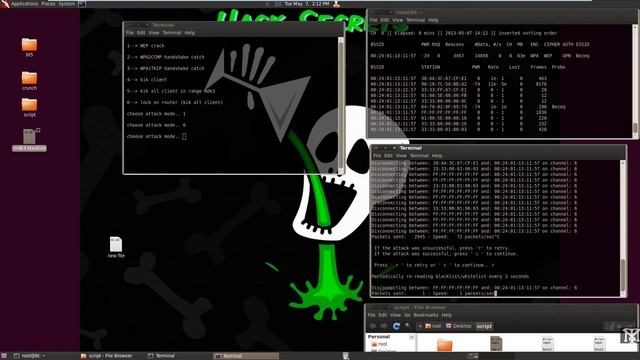This screenshot has height=360, width=640.
Task: Open the Applications menu in the top panel
Action: click(24, 4)
